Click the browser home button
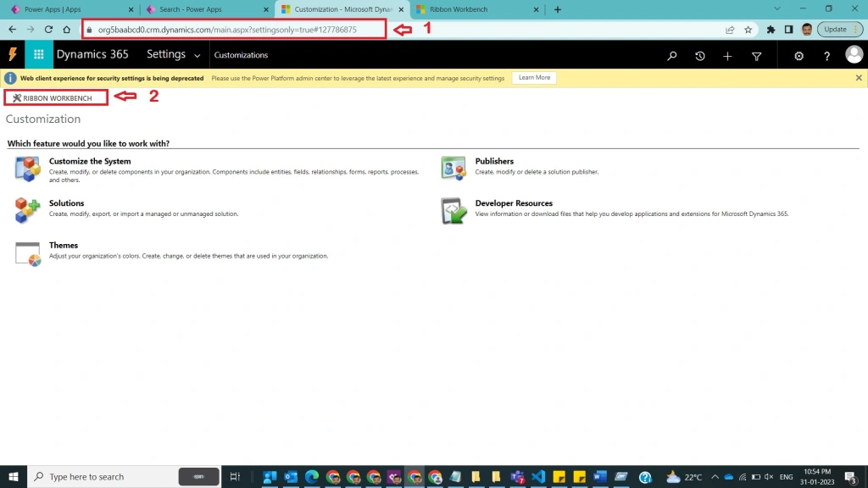Viewport: 868px width, 488px height. click(66, 30)
